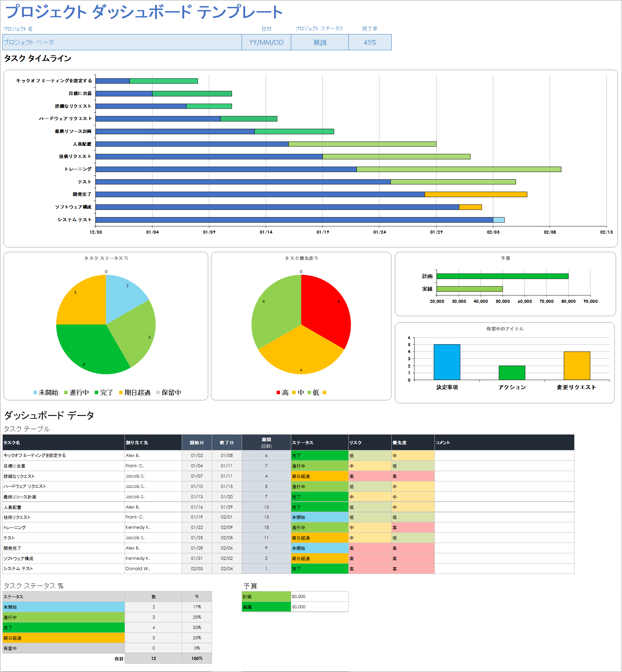The width and height of the screenshot is (622, 672).
Task: Select the 未開始 legend swatch
Action: tap(35, 393)
